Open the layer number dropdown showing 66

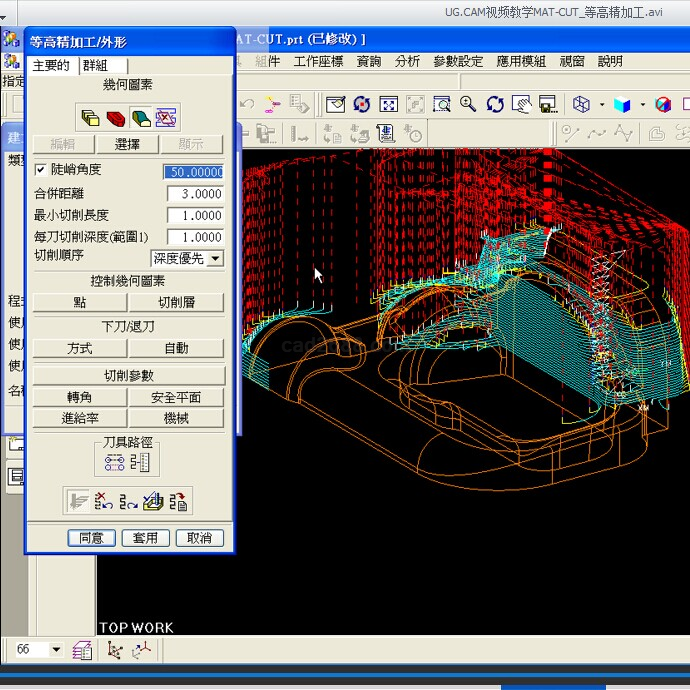click(56, 650)
